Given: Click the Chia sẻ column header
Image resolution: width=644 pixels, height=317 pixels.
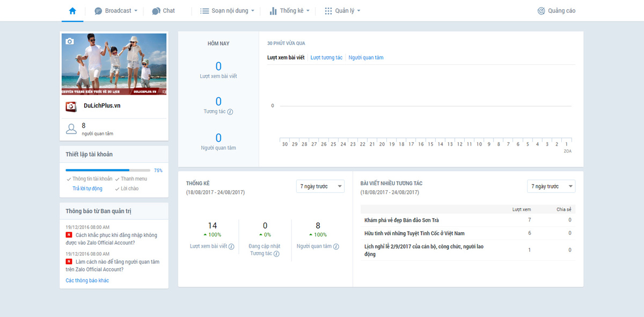Looking at the screenshot, I should pyautogui.click(x=563, y=210).
